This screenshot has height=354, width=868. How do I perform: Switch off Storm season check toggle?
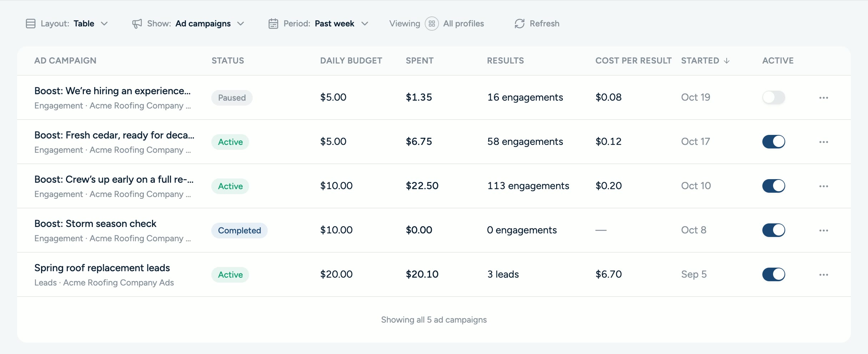[774, 230]
